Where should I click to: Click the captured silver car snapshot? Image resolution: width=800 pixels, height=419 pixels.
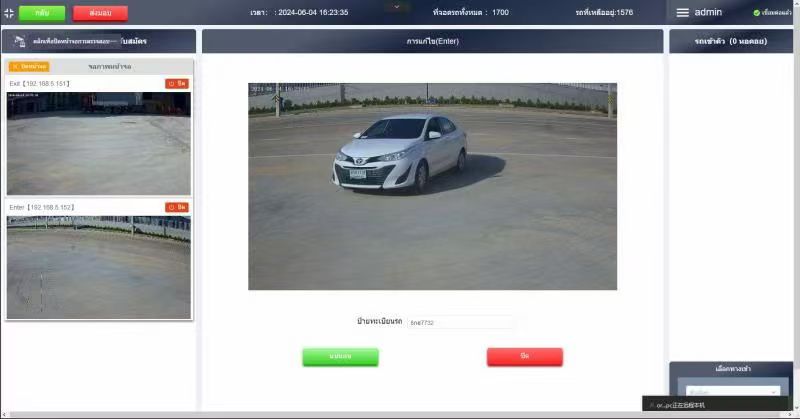[x=432, y=186]
